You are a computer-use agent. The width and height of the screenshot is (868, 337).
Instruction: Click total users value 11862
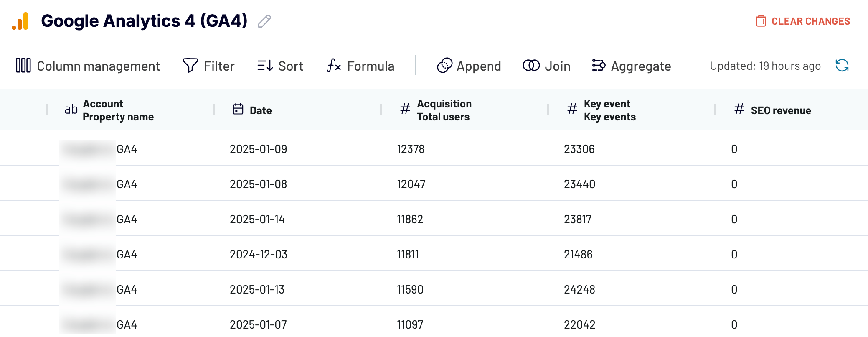click(410, 220)
